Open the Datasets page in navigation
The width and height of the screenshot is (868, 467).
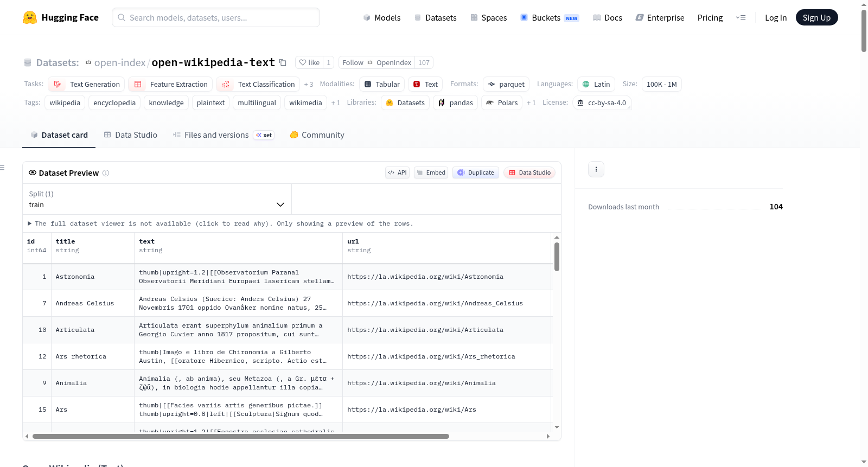click(435, 17)
